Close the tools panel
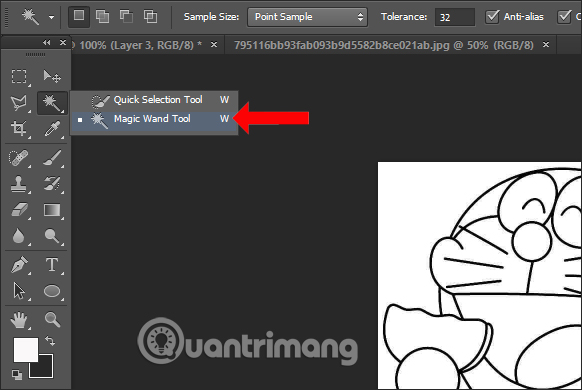The width and height of the screenshot is (582, 390). [x=63, y=43]
